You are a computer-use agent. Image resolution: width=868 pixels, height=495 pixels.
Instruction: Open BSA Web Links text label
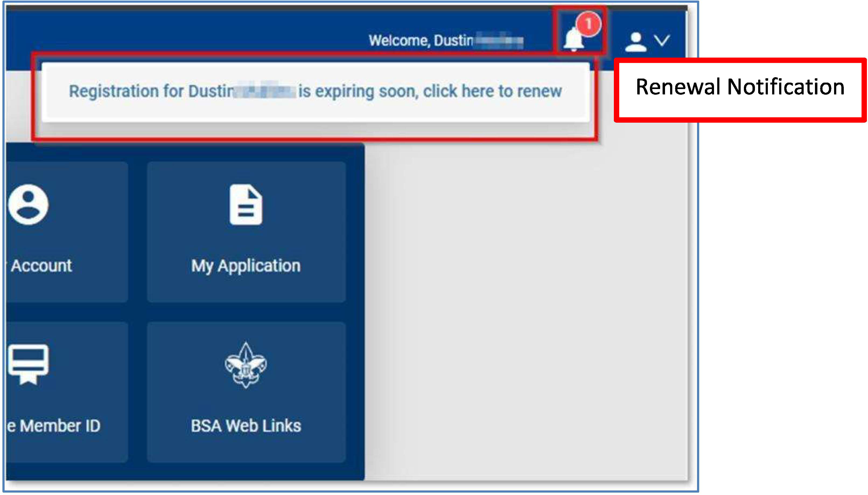pyautogui.click(x=246, y=426)
